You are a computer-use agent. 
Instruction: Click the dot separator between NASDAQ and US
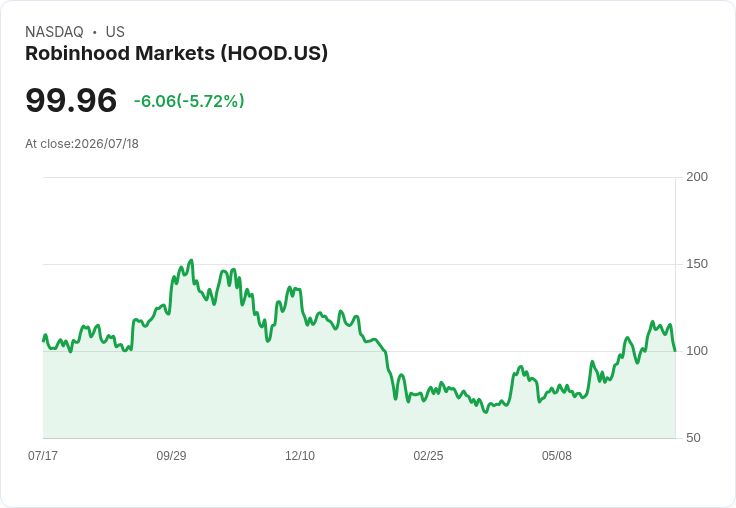tap(94, 32)
